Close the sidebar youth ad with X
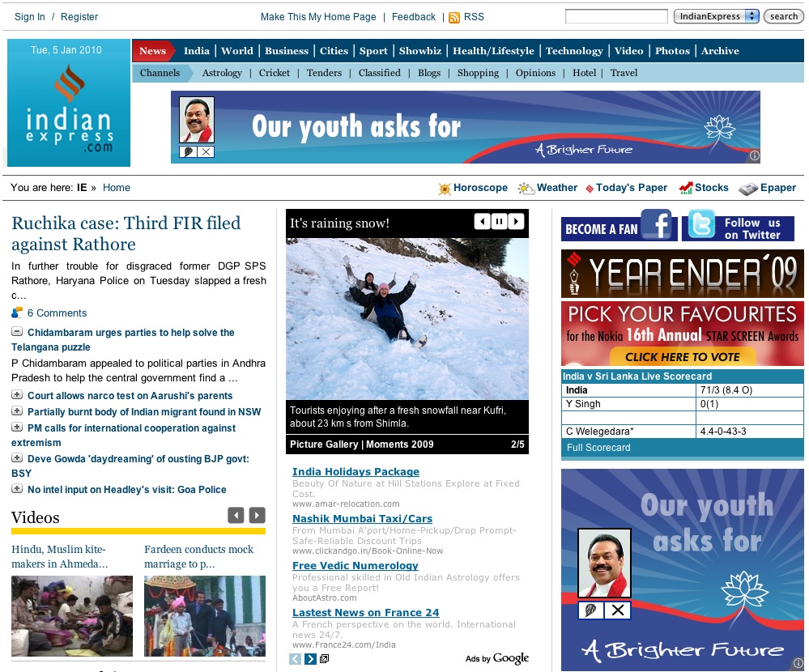The image size is (809, 672). coord(618,610)
